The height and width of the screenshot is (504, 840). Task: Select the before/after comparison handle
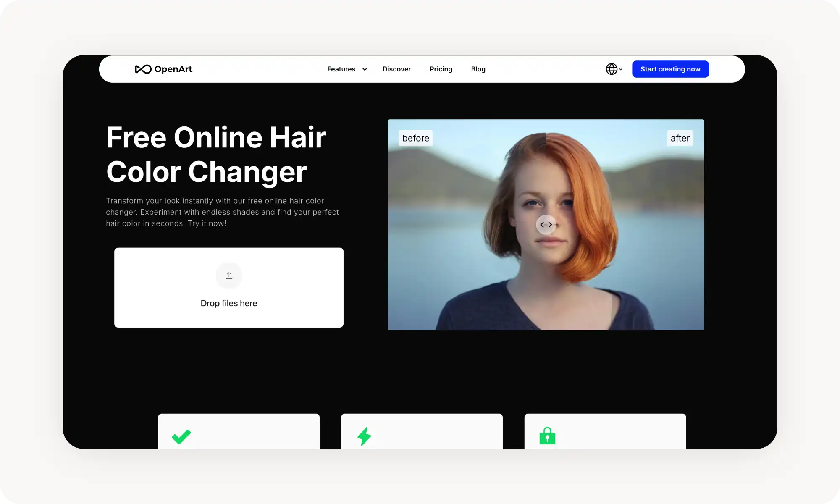pos(546,225)
